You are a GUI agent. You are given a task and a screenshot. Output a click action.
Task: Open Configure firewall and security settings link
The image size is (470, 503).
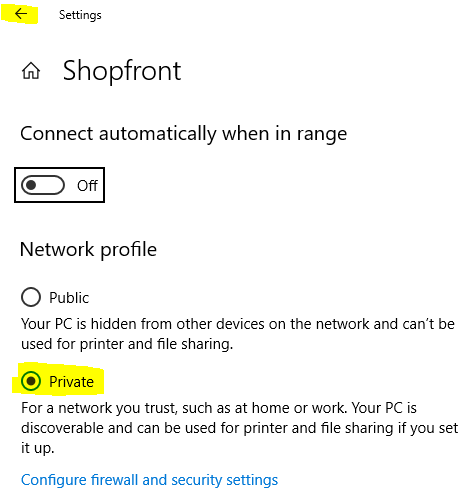click(149, 480)
